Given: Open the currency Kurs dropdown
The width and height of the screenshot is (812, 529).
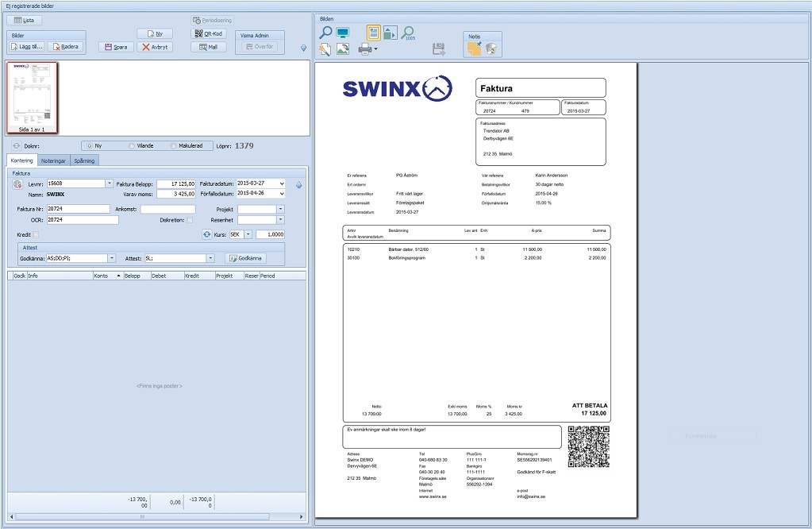Looking at the screenshot, I should [248, 234].
